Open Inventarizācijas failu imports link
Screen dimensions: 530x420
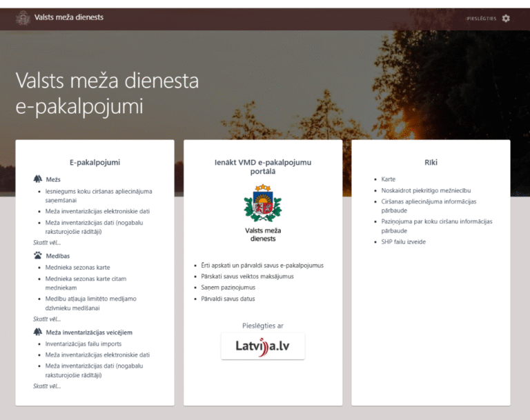(x=83, y=343)
